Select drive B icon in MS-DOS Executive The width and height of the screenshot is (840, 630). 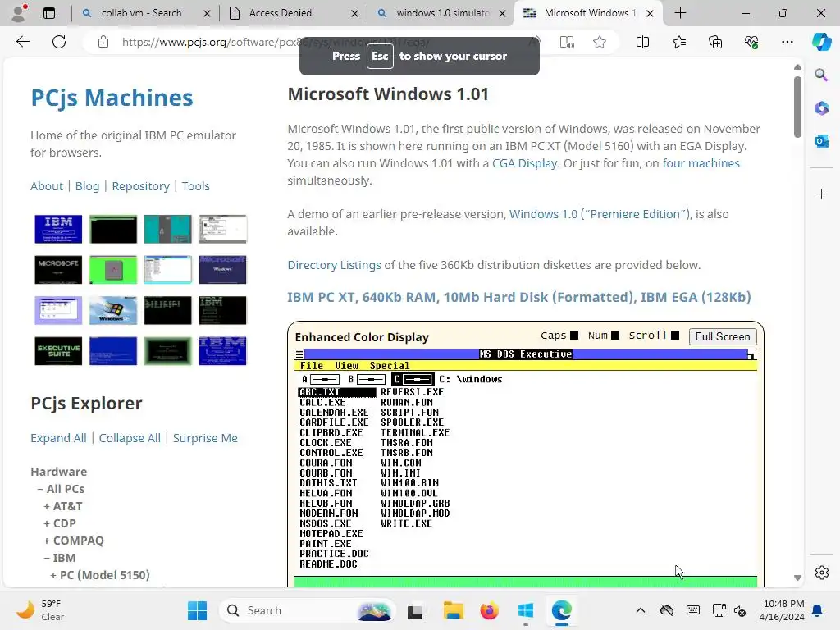point(371,379)
